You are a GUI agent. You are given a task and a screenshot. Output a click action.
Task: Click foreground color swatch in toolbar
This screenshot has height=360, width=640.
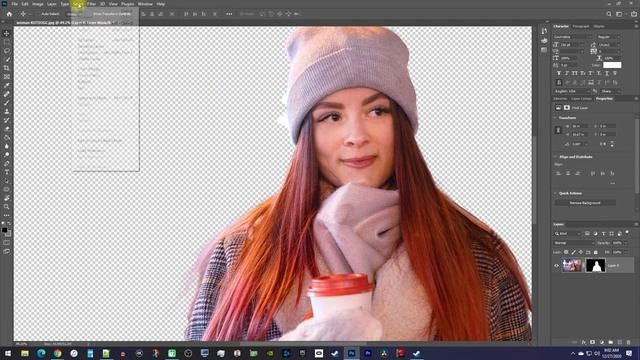[x=4, y=230]
